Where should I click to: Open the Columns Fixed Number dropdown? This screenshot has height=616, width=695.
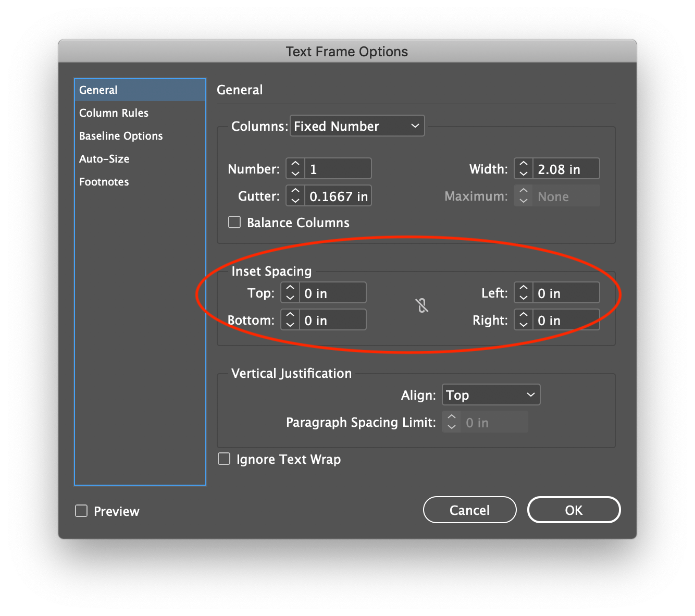[356, 126]
